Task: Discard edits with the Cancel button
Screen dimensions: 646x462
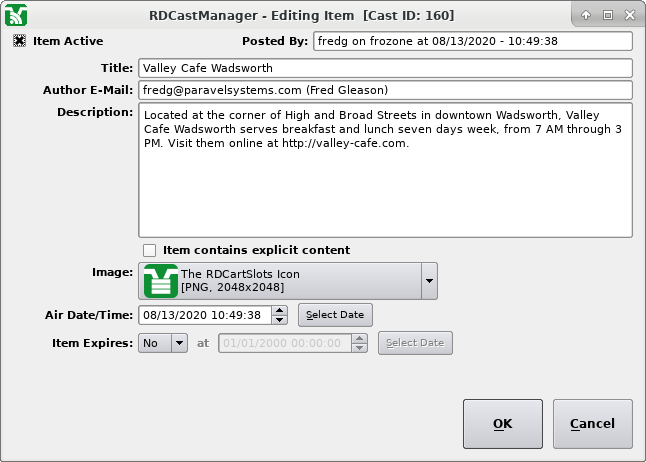Action: (x=592, y=424)
